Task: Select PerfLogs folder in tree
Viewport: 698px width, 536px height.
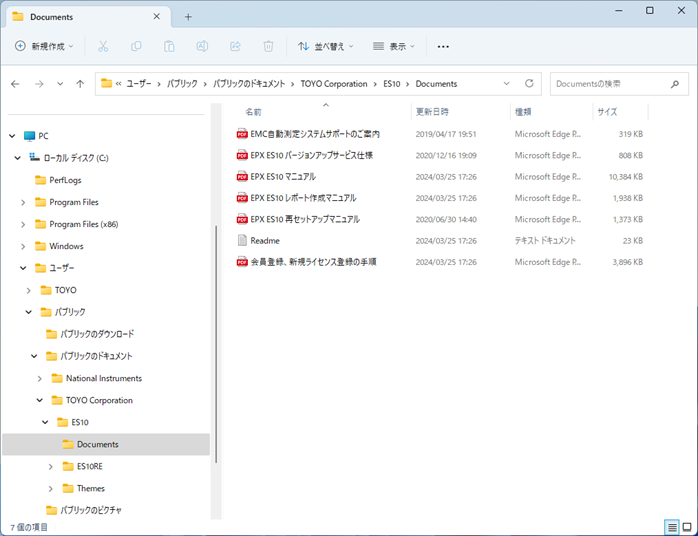Action: (65, 180)
